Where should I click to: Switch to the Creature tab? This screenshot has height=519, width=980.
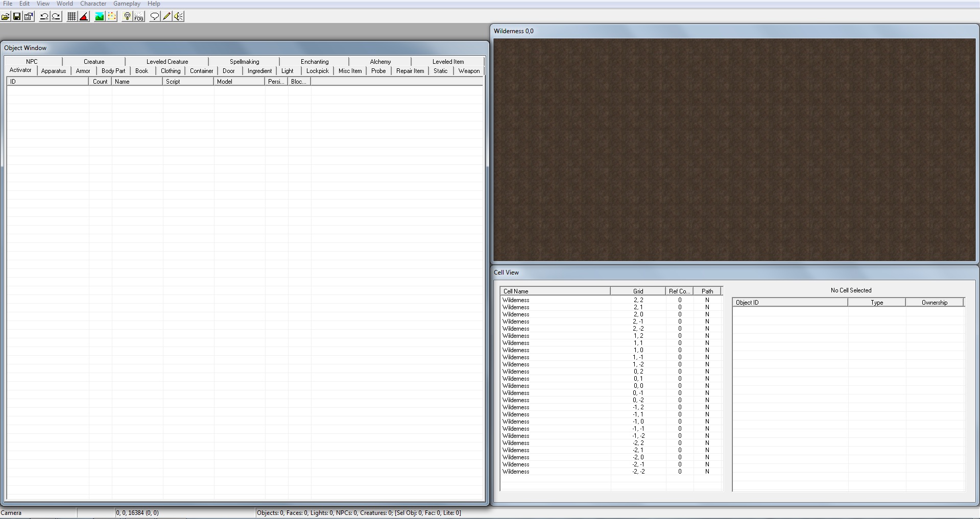pos(94,61)
